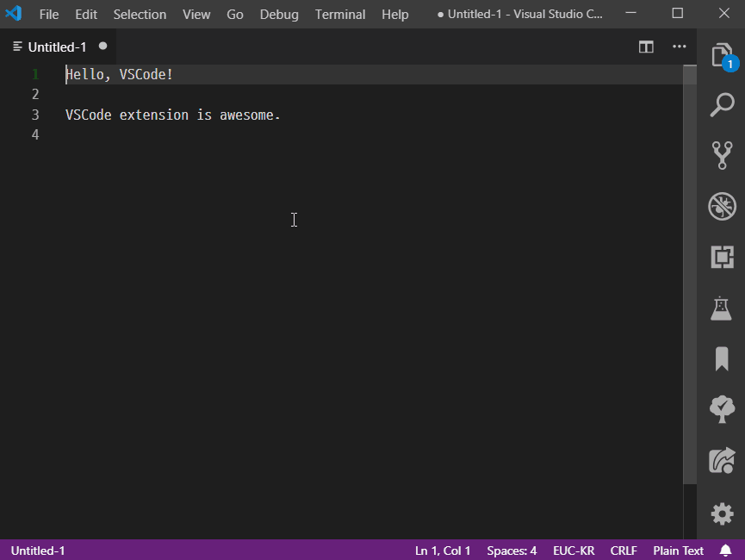This screenshot has height=560, width=745.
Task: Open the Terminal menu
Action: [x=340, y=15]
